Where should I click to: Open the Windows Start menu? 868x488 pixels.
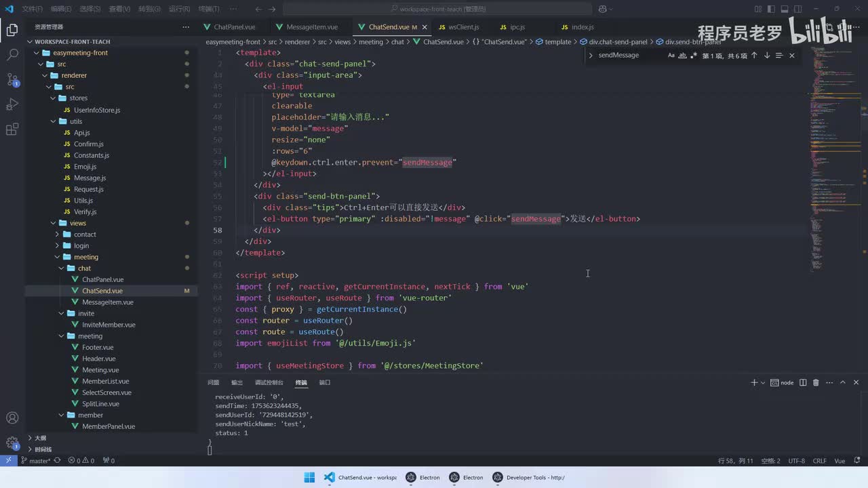pyautogui.click(x=309, y=477)
